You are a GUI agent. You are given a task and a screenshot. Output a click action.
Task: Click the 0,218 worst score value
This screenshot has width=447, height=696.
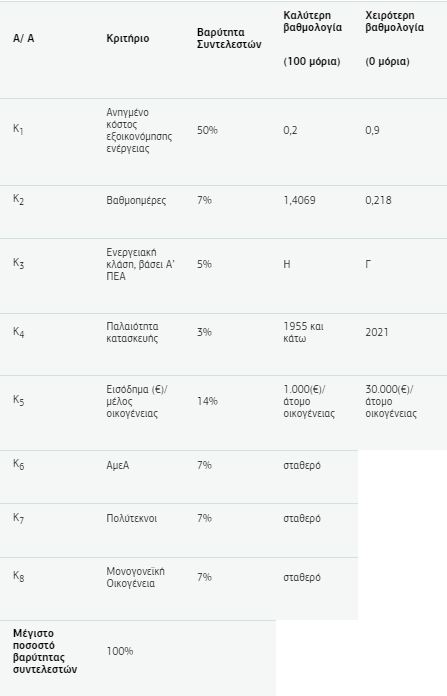point(378,200)
